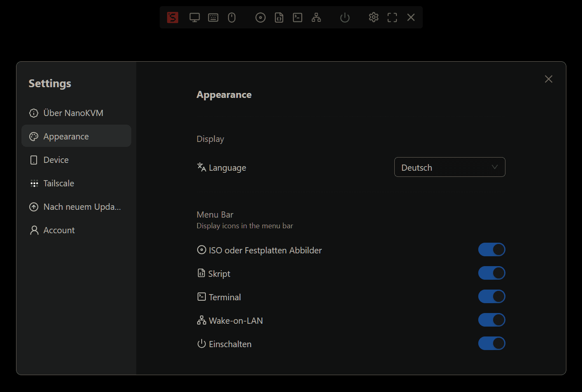Open the ISO image disc icon in toolbar

261,17
